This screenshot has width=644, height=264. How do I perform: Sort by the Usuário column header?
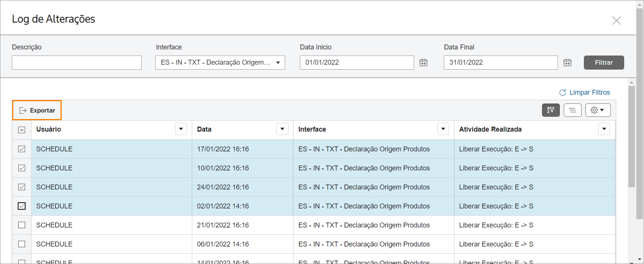click(48, 129)
